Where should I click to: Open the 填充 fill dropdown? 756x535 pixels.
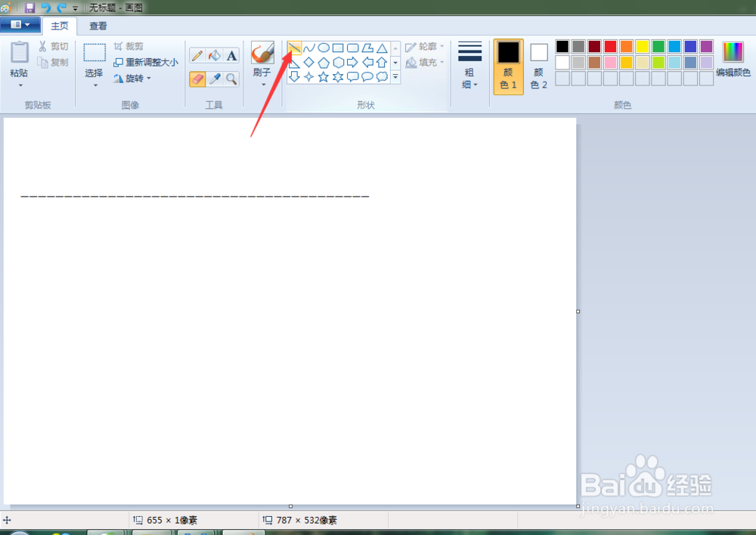425,62
